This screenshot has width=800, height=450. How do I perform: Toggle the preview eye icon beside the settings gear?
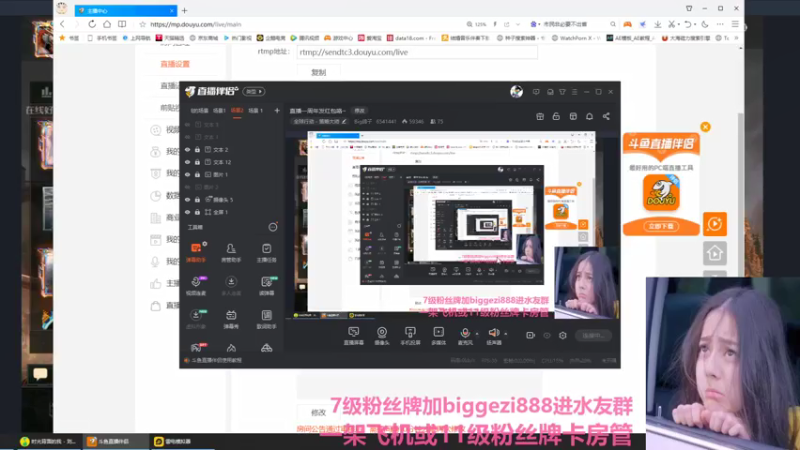coord(547,335)
